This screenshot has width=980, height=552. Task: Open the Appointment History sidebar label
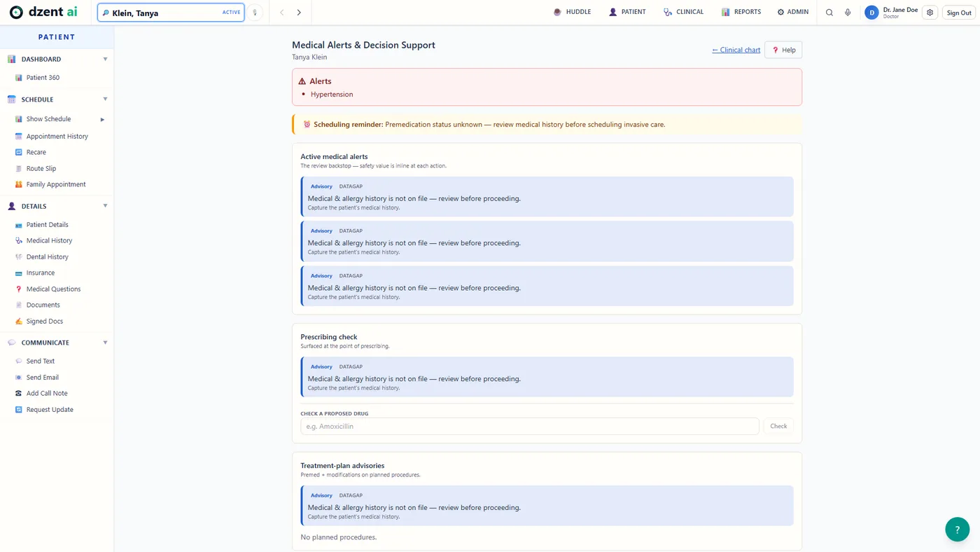[57, 137]
